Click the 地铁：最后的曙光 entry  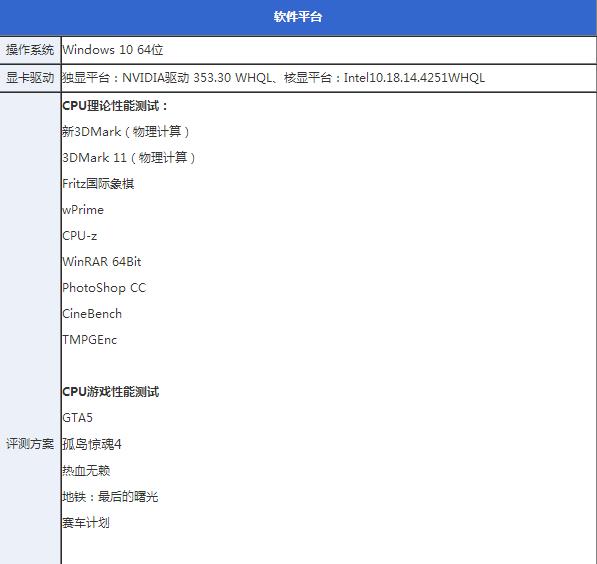[110, 497]
